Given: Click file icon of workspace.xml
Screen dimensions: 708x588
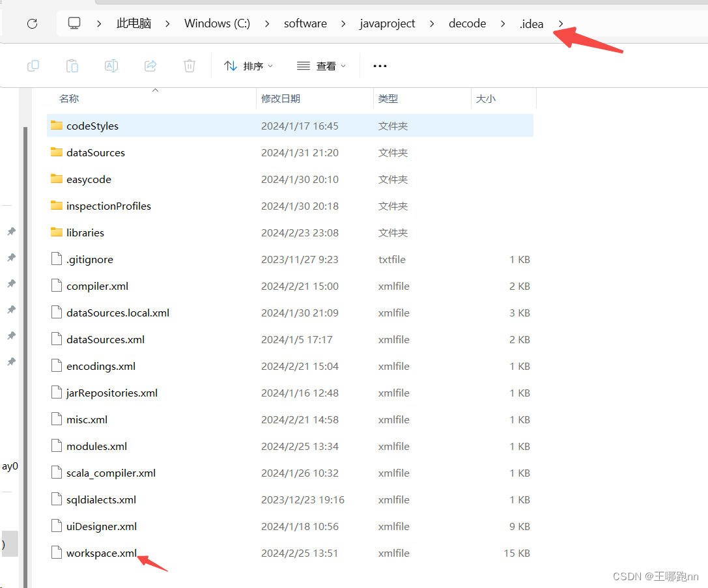Looking at the screenshot, I should click(x=57, y=552).
